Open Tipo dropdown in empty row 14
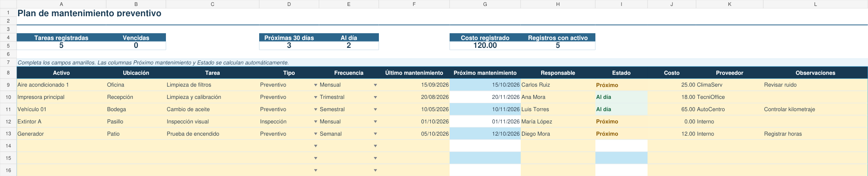Viewport: 868px width, 176px height. [x=316, y=146]
